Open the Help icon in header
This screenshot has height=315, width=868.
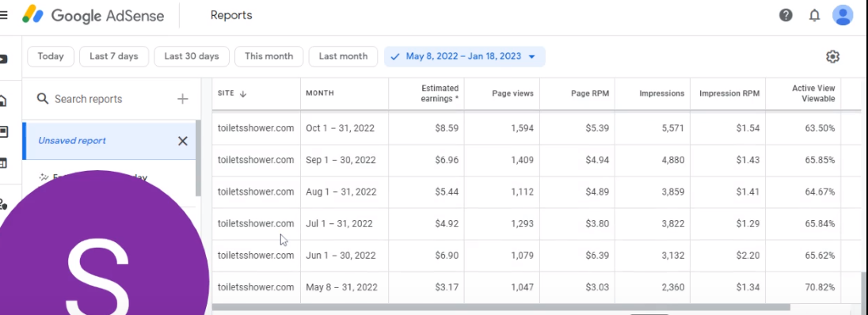(x=786, y=15)
